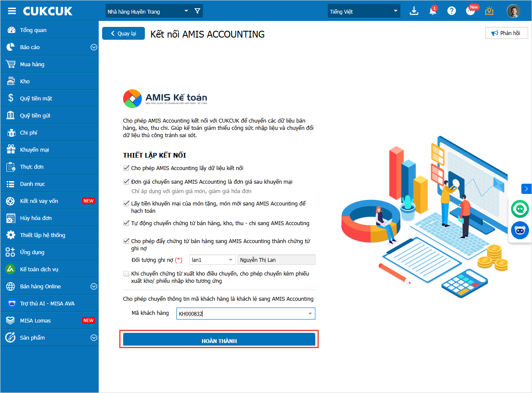
Task: Expand the Sản phẩm submenu chevron
Action: (94, 337)
